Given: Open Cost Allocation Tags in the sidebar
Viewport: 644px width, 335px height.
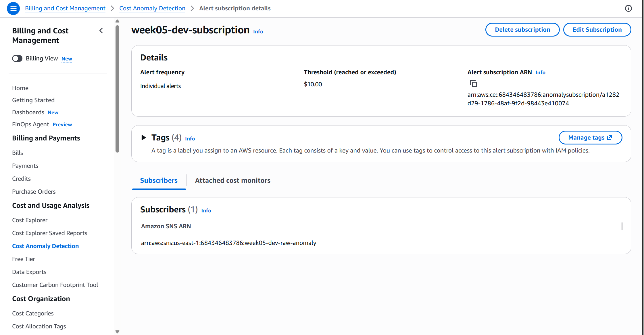Looking at the screenshot, I should pyautogui.click(x=39, y=326).
